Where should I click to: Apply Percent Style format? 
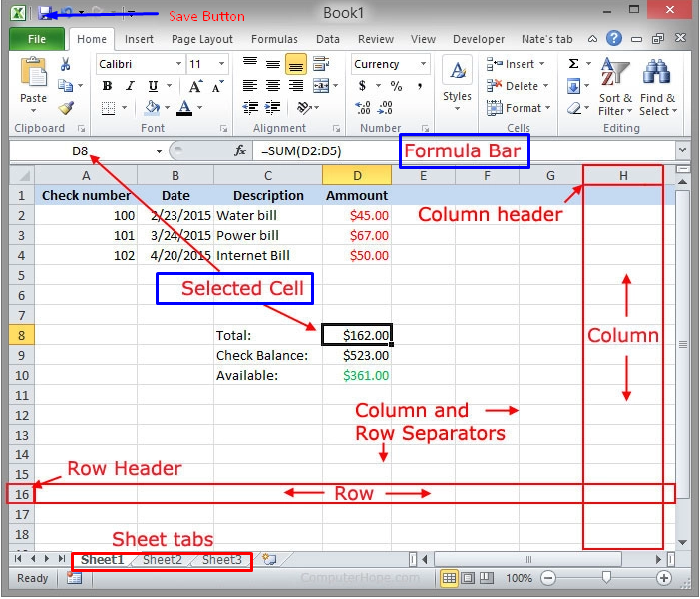(396, 86)
